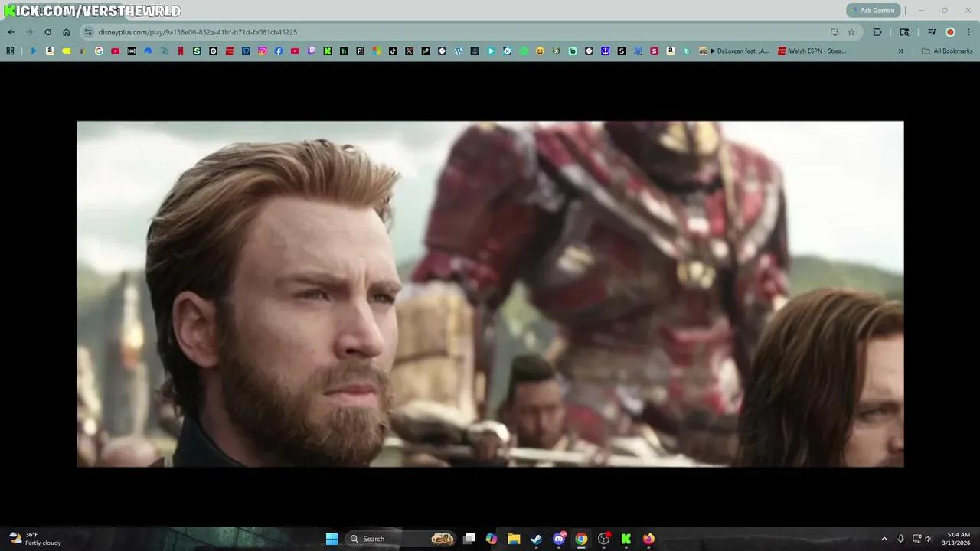Open Steam from the taskbar
Screen dimensions: 980x551
point(536,539)
